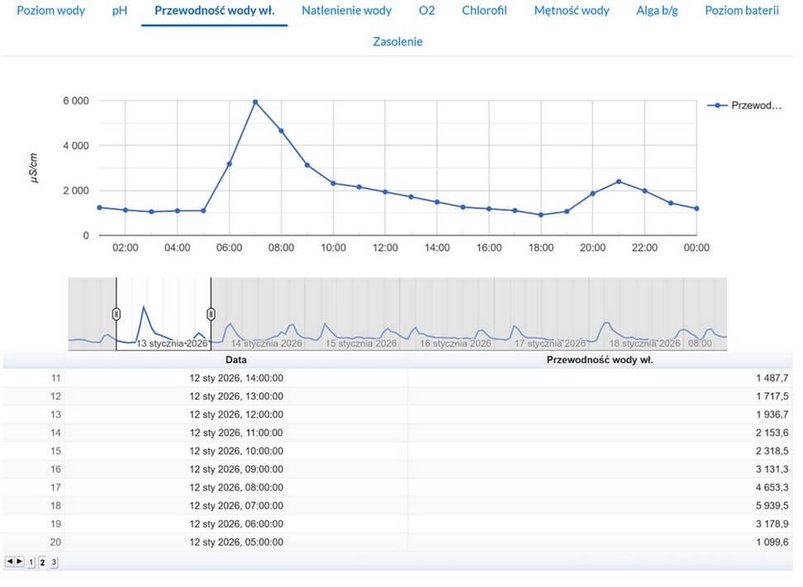The height and width of the screenshot is (587, 803).
Task: Click the Przewod... legend series marker
Action: tap(717, 105)
